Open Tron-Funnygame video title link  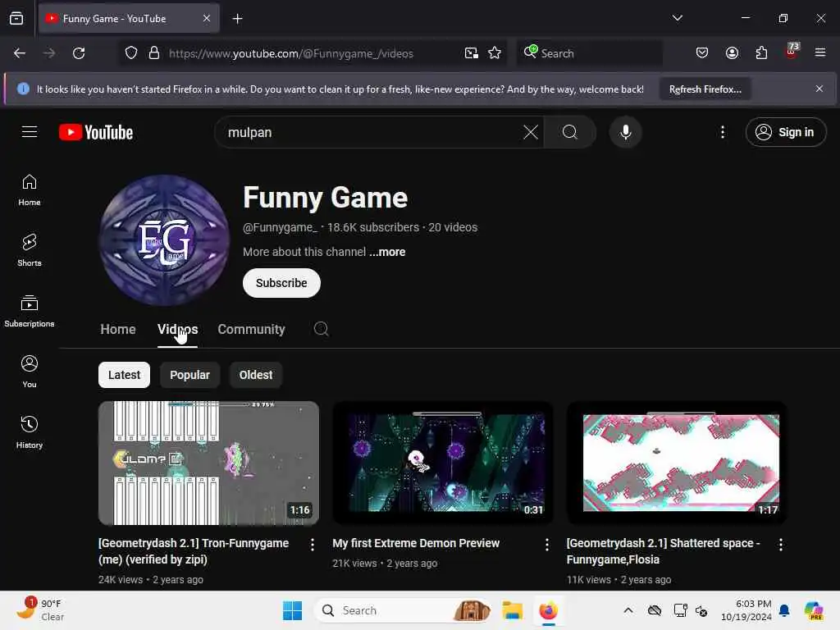click(x=194, y=551)
